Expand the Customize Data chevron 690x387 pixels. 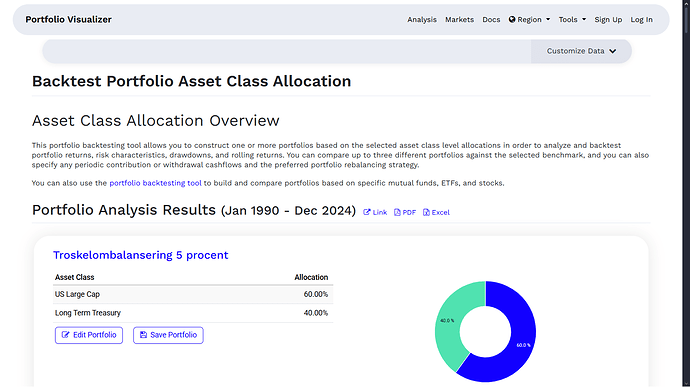coord(613,51)
